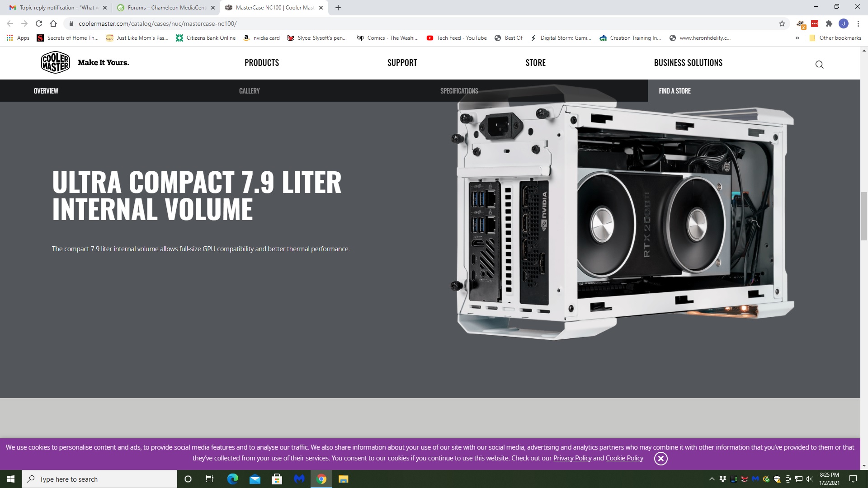Open the notification center icon
The image size is (868, 488).
point(853,479)
